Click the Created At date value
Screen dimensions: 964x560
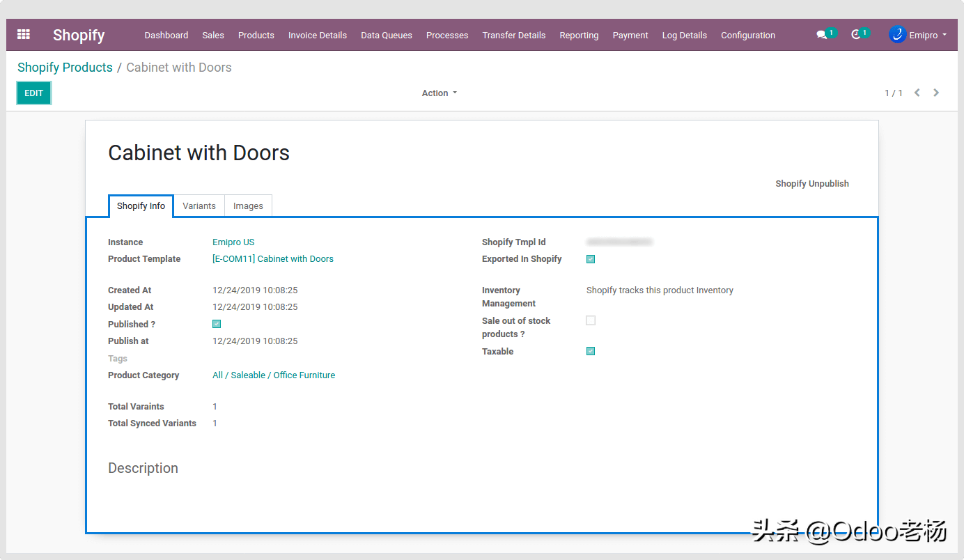point(255,290)
